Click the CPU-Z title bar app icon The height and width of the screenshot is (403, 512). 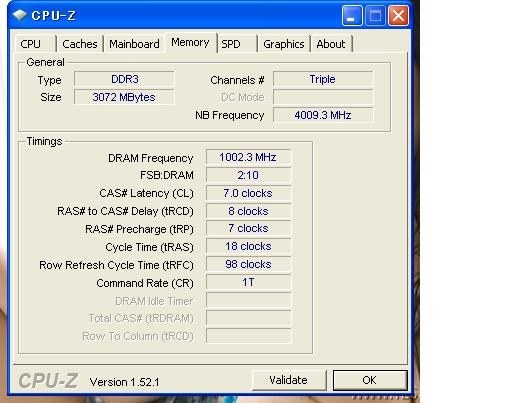[19, 15]
